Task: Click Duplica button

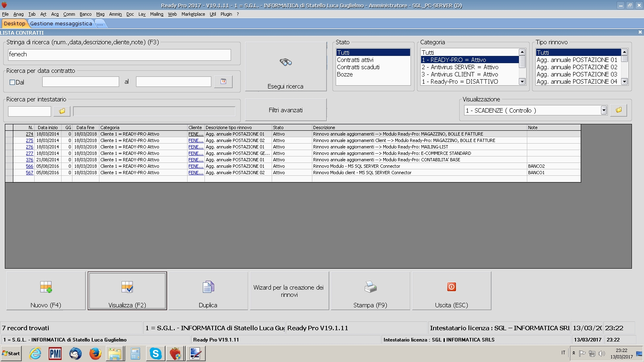Action: (x=208, y=291)
